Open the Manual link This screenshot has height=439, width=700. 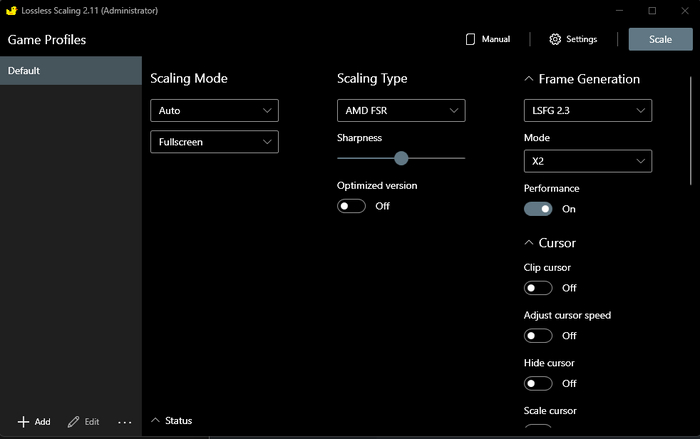[x=496, y=39]
